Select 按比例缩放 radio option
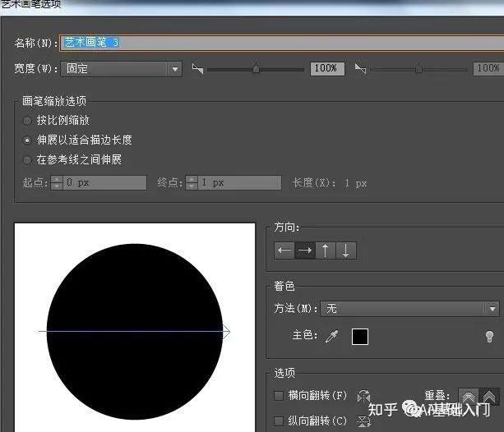The height and width of the screenshot is (432, 504). pyautogui.click(x=27, y=121)
